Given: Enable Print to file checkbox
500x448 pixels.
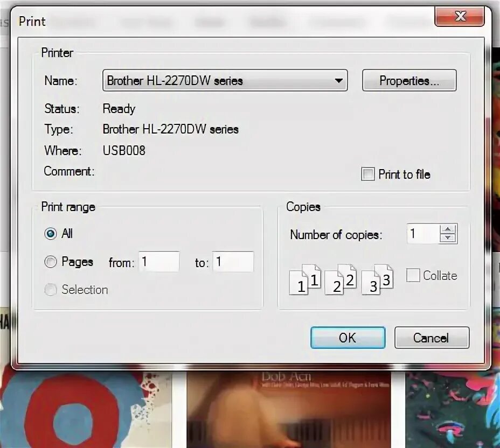Looking at the screenshot, I should tap(367, 174).
